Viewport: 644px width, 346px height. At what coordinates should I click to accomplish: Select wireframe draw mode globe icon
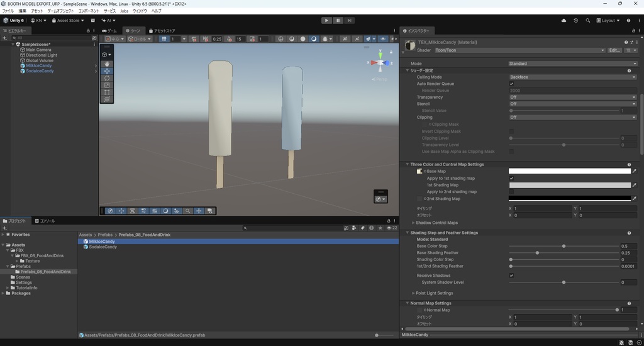click(x=280, y=39)
